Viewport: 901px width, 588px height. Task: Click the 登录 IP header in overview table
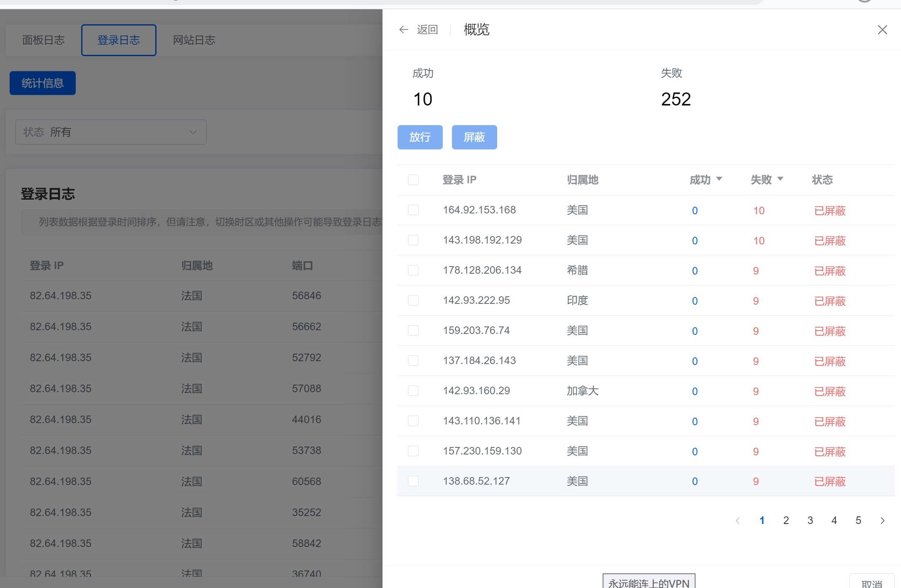[459, 180]
